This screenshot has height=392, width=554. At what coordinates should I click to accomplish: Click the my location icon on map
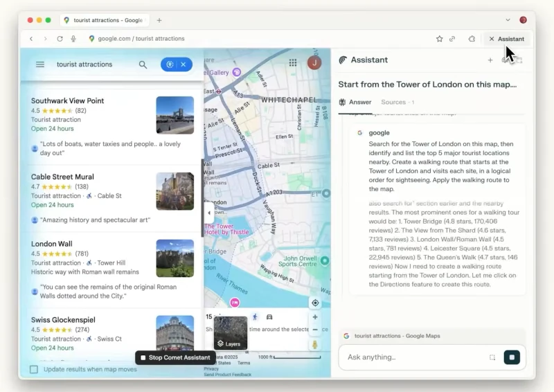(315, 303)
